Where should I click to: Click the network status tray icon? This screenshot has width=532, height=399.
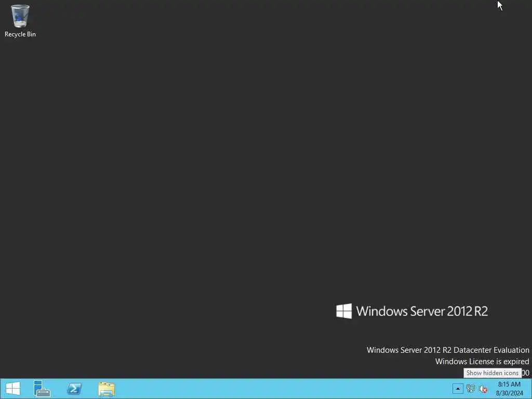[471, 389]
